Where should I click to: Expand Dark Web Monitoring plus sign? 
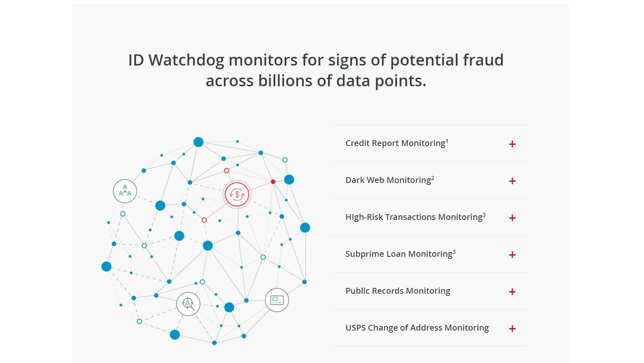(x=512, y=181)
